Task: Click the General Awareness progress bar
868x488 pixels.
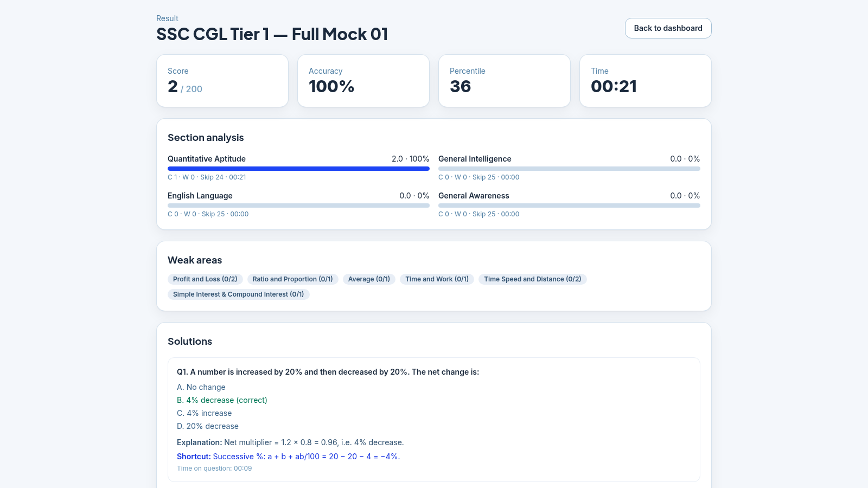Action: 569,206
